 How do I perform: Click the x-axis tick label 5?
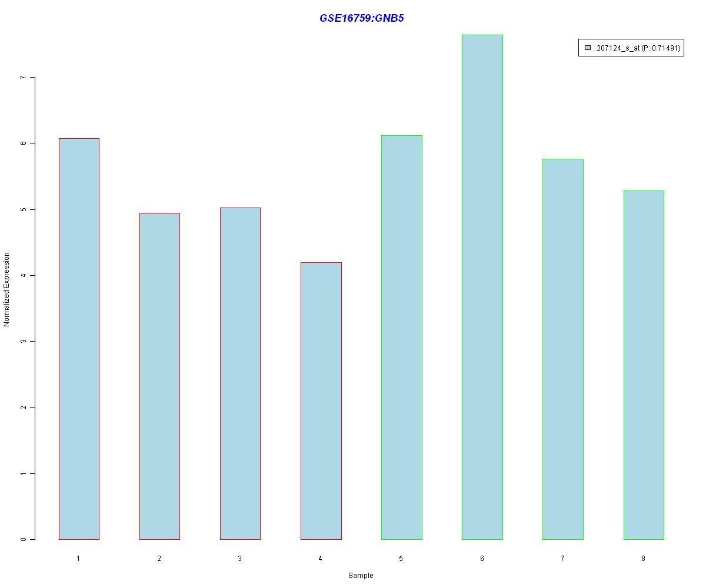point(401,558)
